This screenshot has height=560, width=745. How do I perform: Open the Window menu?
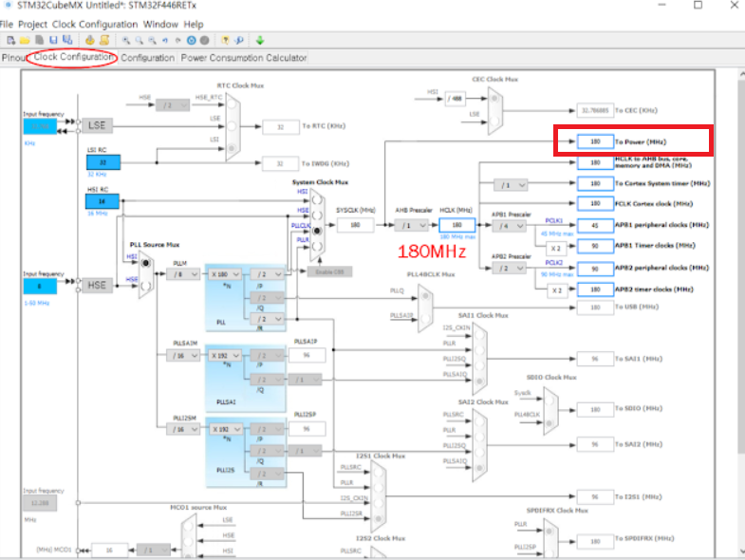[x=160, y=25]
